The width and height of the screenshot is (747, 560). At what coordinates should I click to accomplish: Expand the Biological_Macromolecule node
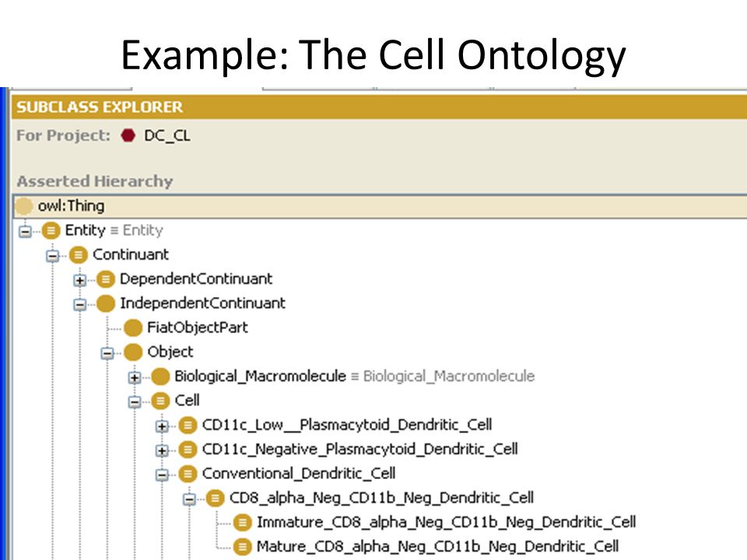click(135, 378)
